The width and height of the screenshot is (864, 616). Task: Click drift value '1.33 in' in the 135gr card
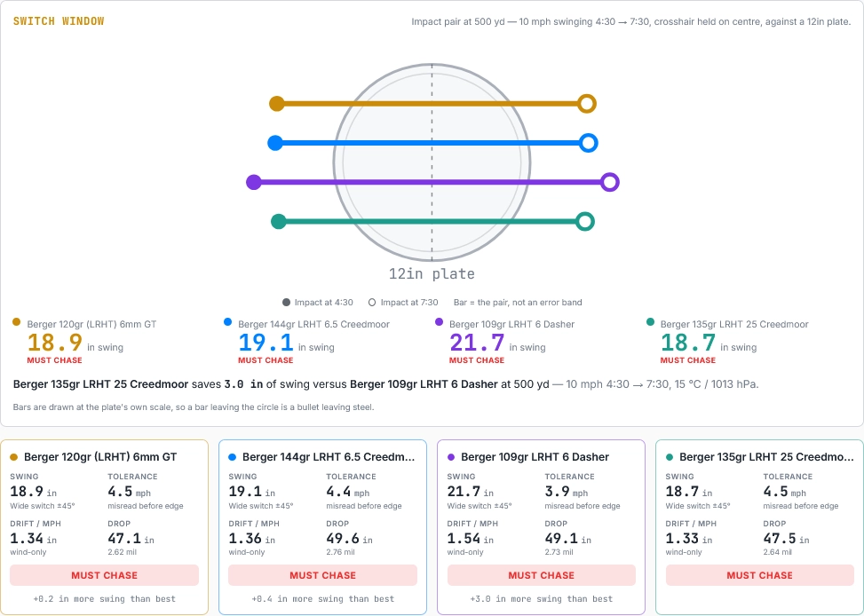689,538
